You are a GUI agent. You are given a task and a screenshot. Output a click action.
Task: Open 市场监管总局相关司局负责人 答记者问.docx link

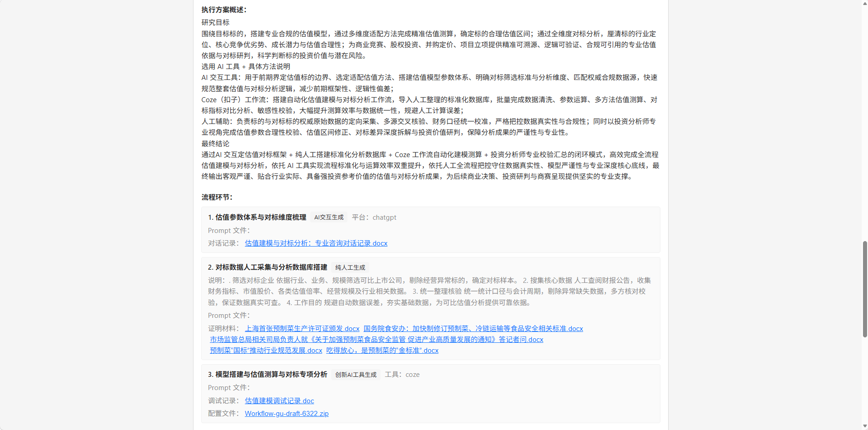pyautogui.click(x=377, y=340)
